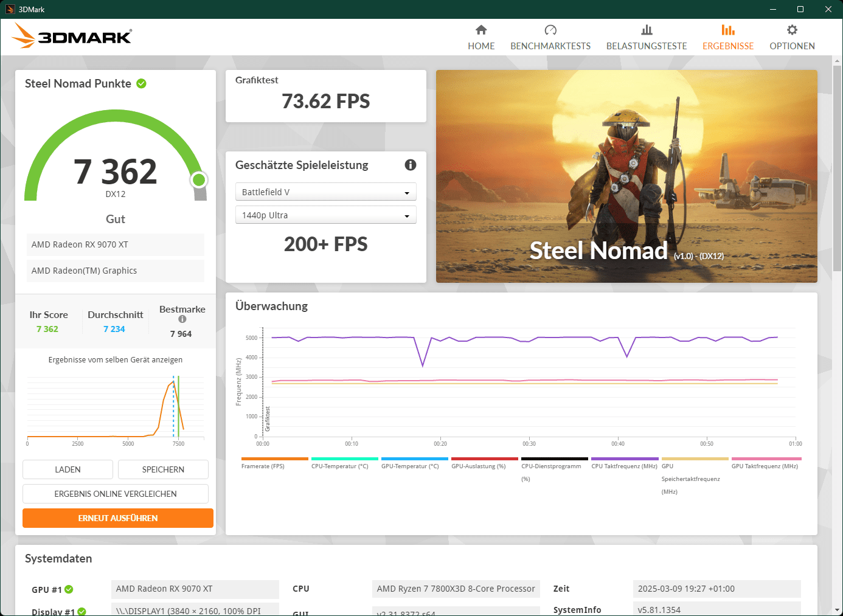
Task: Click the vertical scrollbar thumb
Action: pyautogui.click(x=837, y=168)
